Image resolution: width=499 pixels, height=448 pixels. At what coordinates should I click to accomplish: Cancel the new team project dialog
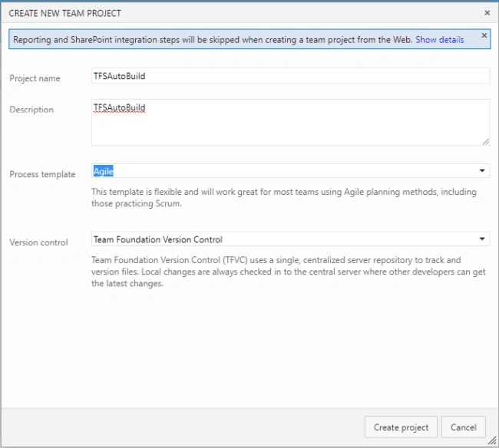(464, 427)
